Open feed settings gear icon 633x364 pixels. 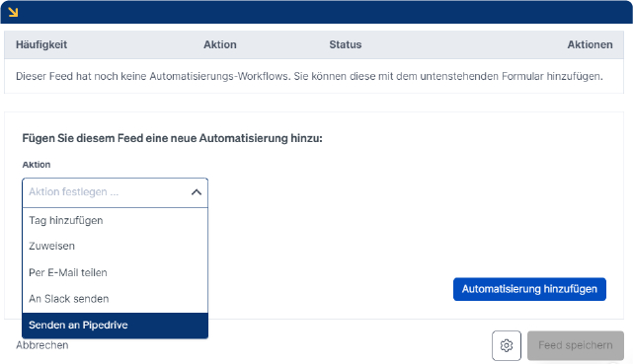tap(507, 345)
